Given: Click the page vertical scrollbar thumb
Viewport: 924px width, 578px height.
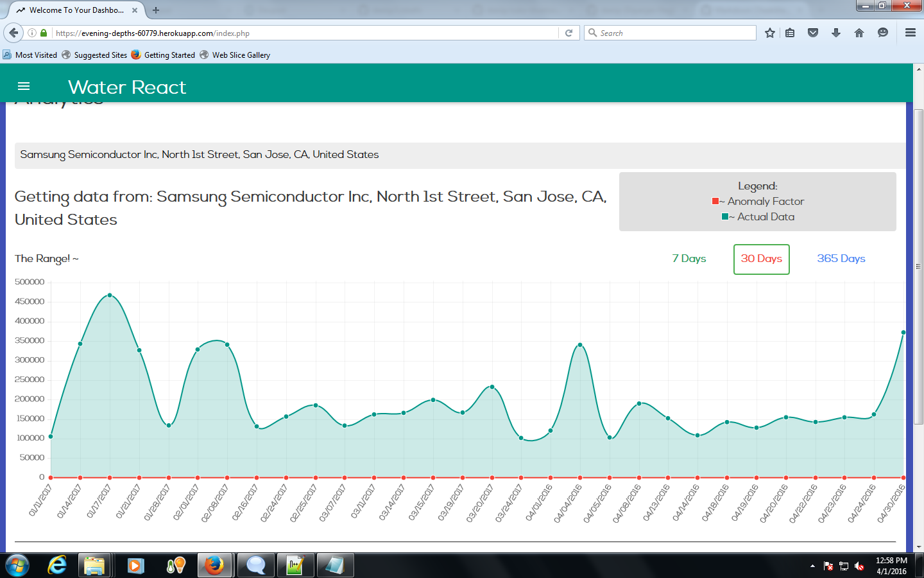Looking at the screenshot, I should 918,267.
